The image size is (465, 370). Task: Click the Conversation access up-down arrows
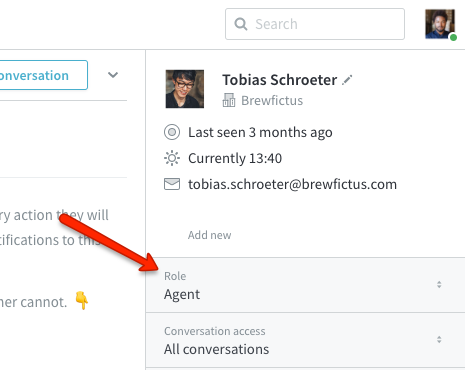pyautogui.click(x=439, y=339)
